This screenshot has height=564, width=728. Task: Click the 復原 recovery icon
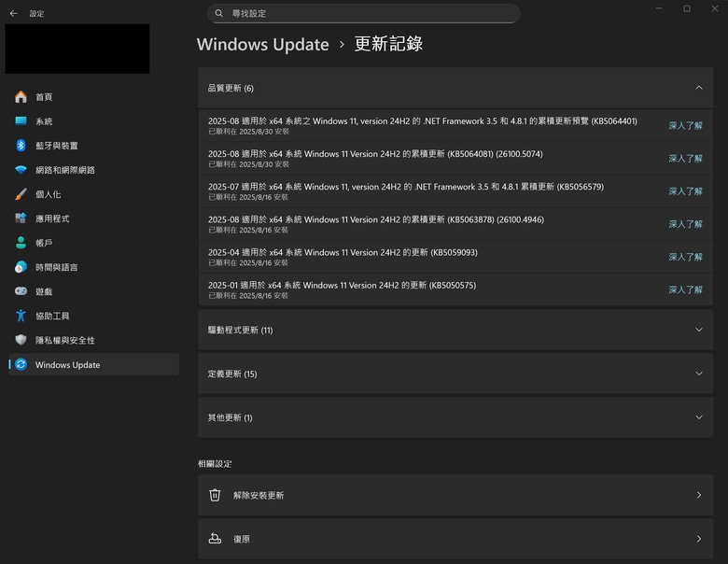coord(215,539)
